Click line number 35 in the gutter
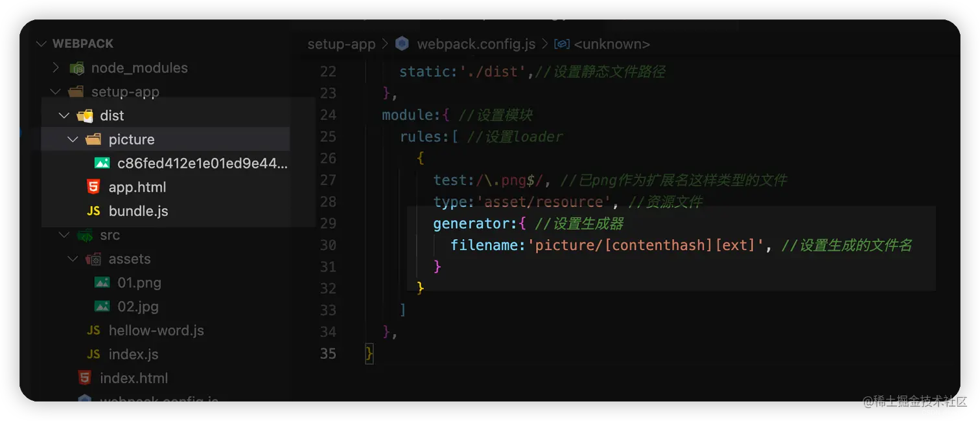Screen dimensions: 980x421 point(329,354)
